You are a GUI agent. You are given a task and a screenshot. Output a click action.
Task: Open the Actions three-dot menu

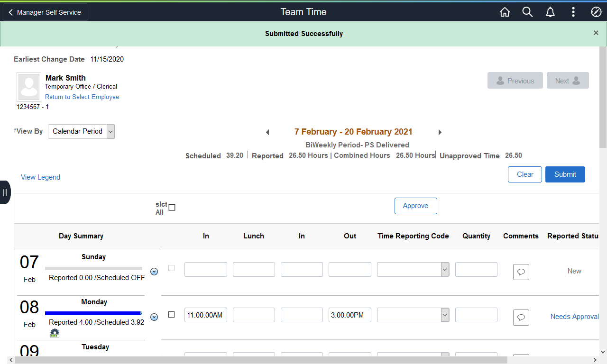click(573, 12)
